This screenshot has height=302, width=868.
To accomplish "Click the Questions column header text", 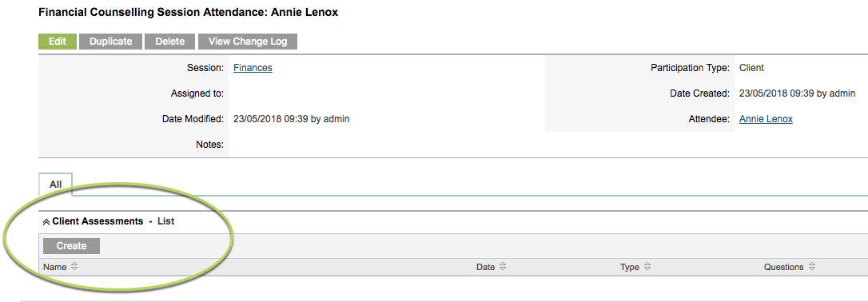I will coord(784,267).
